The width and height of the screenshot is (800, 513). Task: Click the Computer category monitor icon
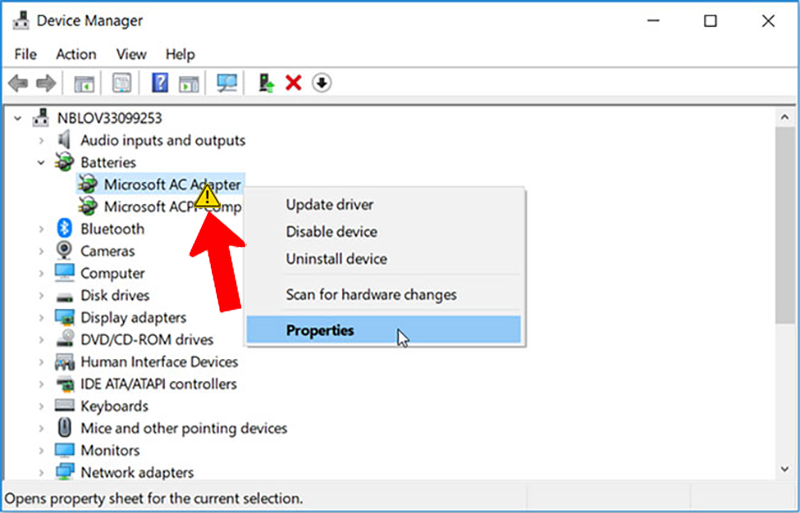coord(64,273)
